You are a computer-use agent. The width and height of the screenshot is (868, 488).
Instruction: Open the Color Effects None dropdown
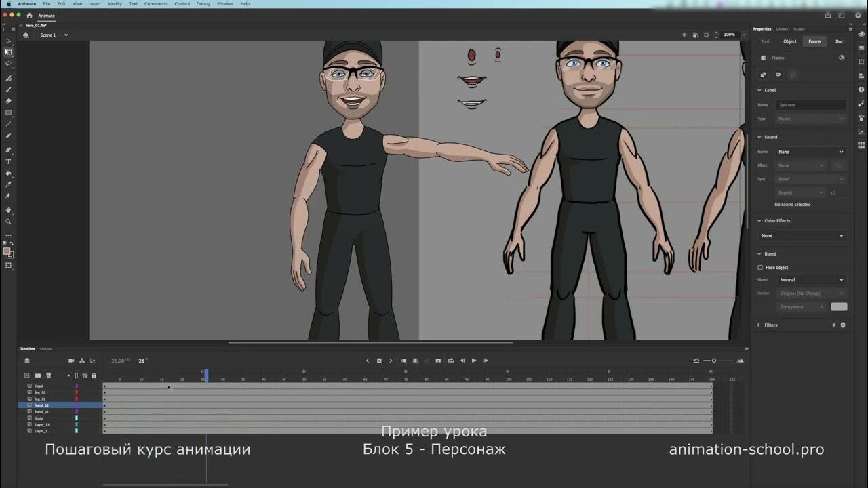pyautogui.click(x=802, y=236)
